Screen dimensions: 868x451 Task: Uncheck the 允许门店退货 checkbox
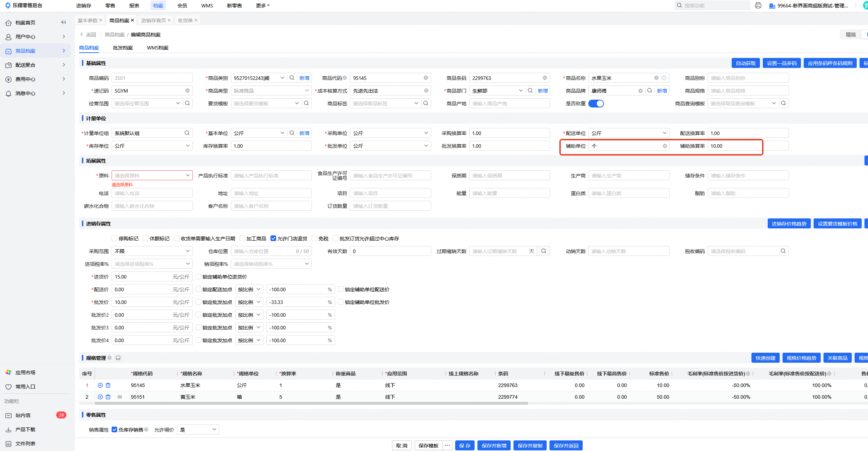273,239
